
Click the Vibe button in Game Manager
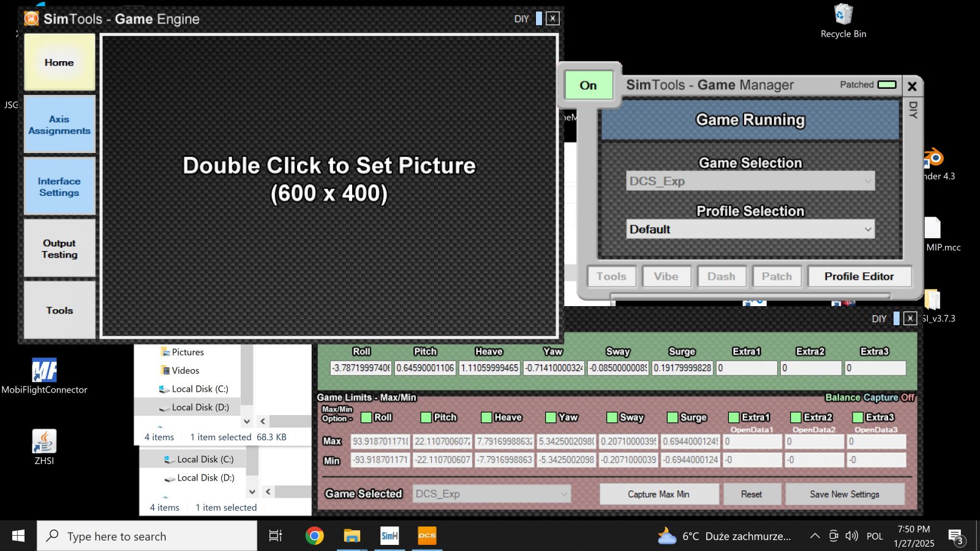click(666, 276)
